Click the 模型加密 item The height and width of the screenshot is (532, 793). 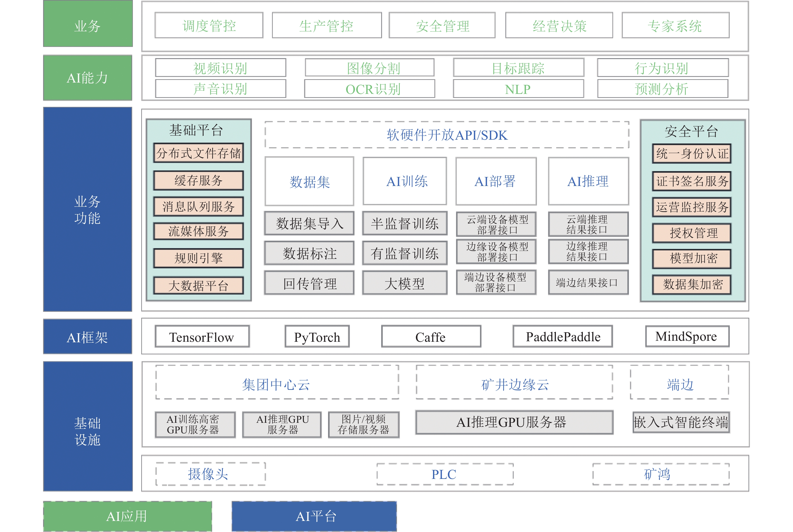tap(692, 258)
